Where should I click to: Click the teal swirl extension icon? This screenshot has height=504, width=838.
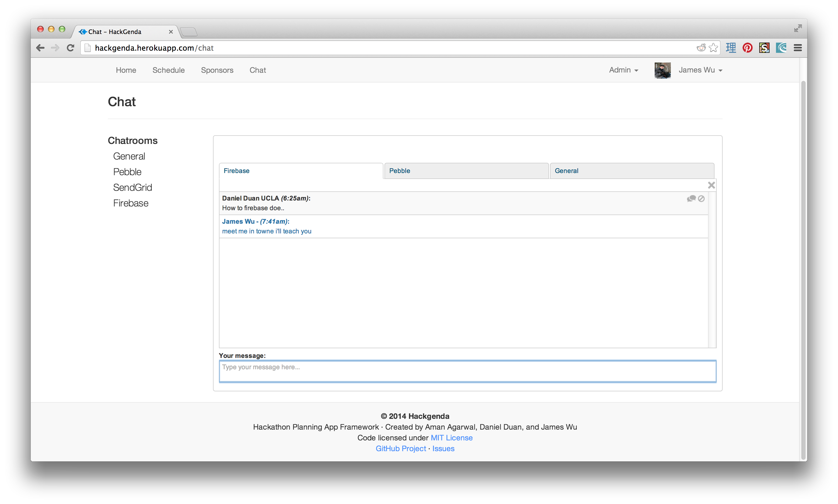pyautogui.click(x=781, y=48)
